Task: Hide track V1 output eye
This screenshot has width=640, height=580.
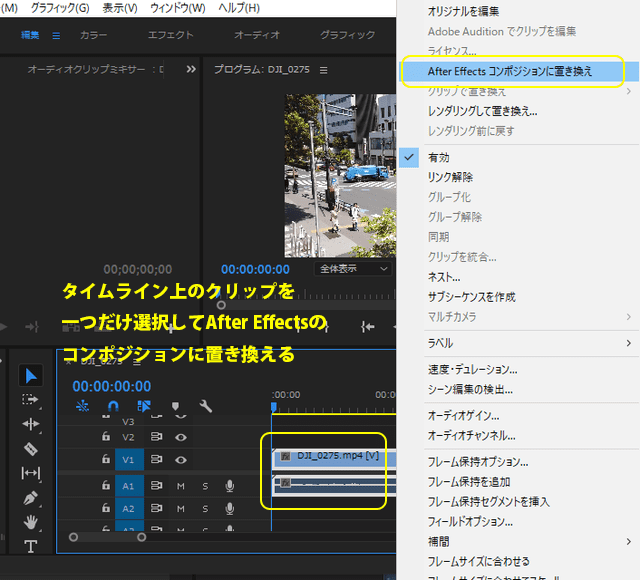Action: click(x=181, y=460)
